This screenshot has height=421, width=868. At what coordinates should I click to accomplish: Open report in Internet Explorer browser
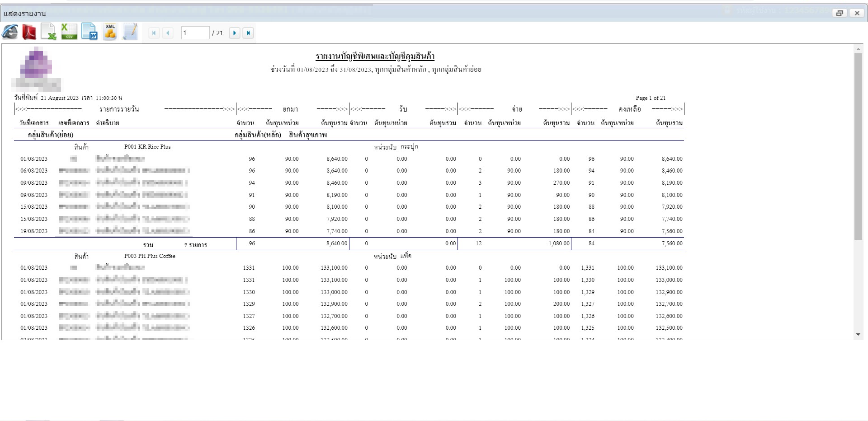click(10, 32)
